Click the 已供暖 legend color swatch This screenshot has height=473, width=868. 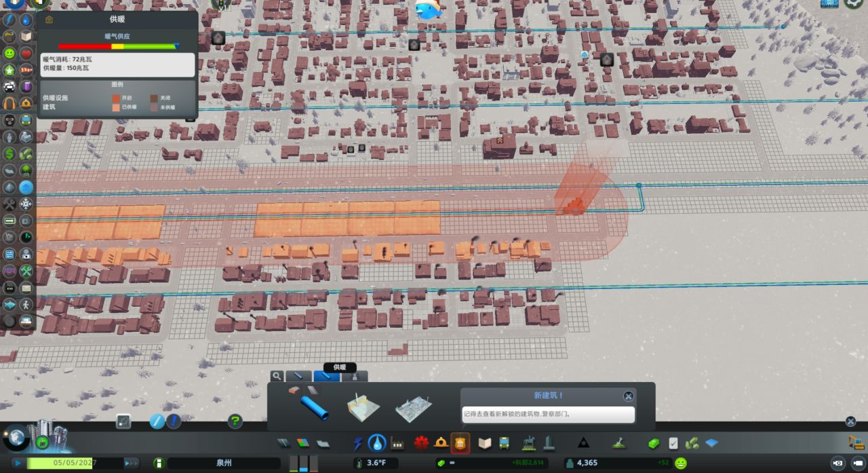pyautogui.click(x=116, y=107)
